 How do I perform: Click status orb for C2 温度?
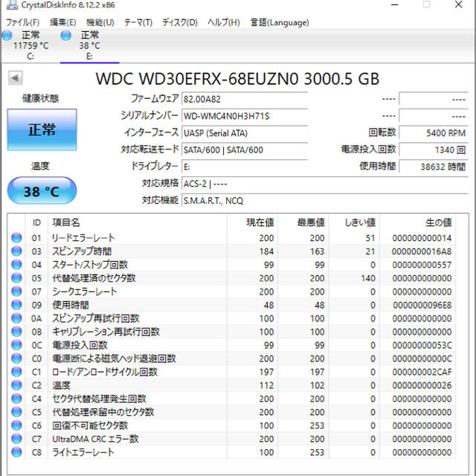click(x=16, y=385)
